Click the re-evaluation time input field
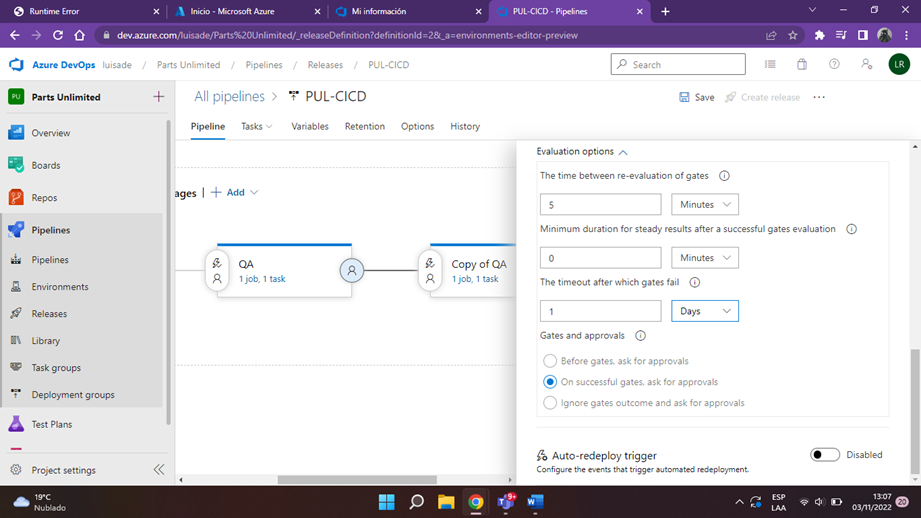This screenshot has height=518, width=921. pos(600,204)
